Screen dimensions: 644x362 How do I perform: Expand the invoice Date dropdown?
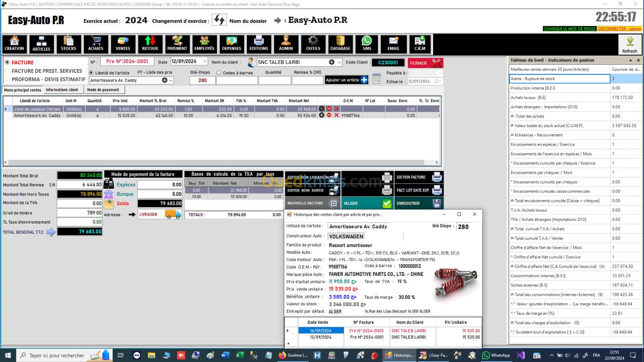tap(204, 62)
